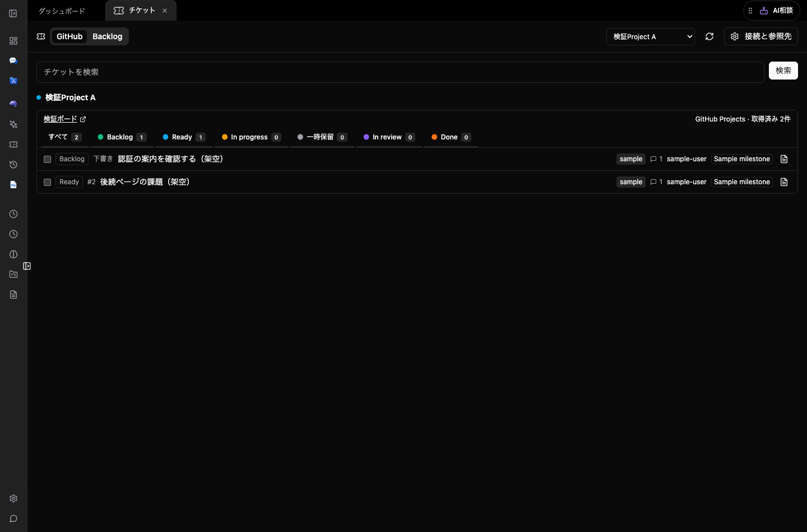This screenshot has width=807, height=532.
Task: Toggle the sidebar panel icon above the dashboard grid icon
Action: pos(13,13)
